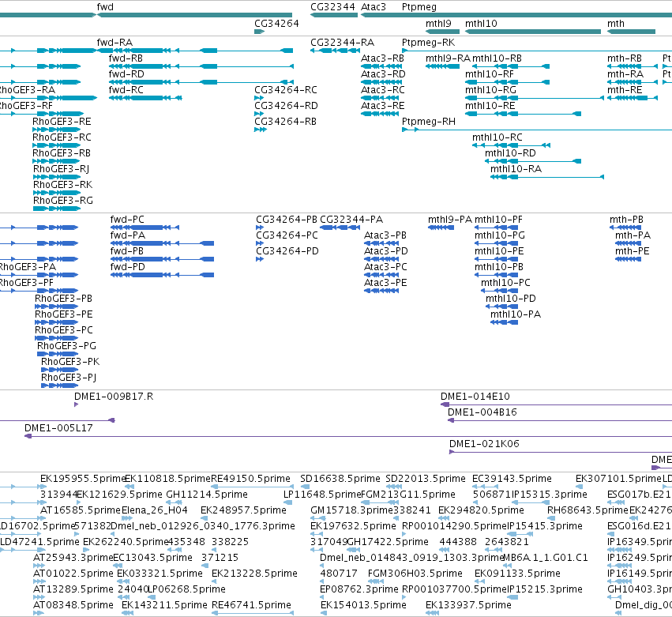This screenshot has width=672, height=617.
Task: Open the CG34264-RB transcript label
Action: point(285,122)
